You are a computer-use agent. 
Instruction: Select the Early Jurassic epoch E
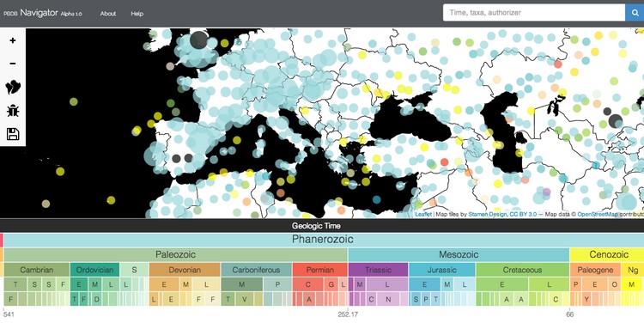click(425, 284)
